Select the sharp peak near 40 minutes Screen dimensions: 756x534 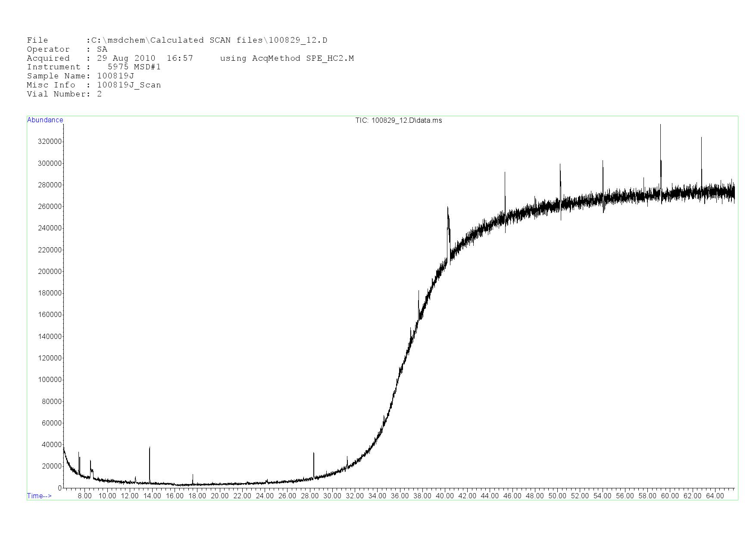click(x=448, y=209)
